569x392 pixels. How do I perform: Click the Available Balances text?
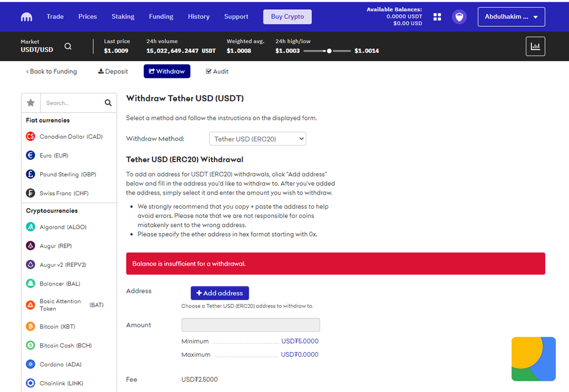394,10
